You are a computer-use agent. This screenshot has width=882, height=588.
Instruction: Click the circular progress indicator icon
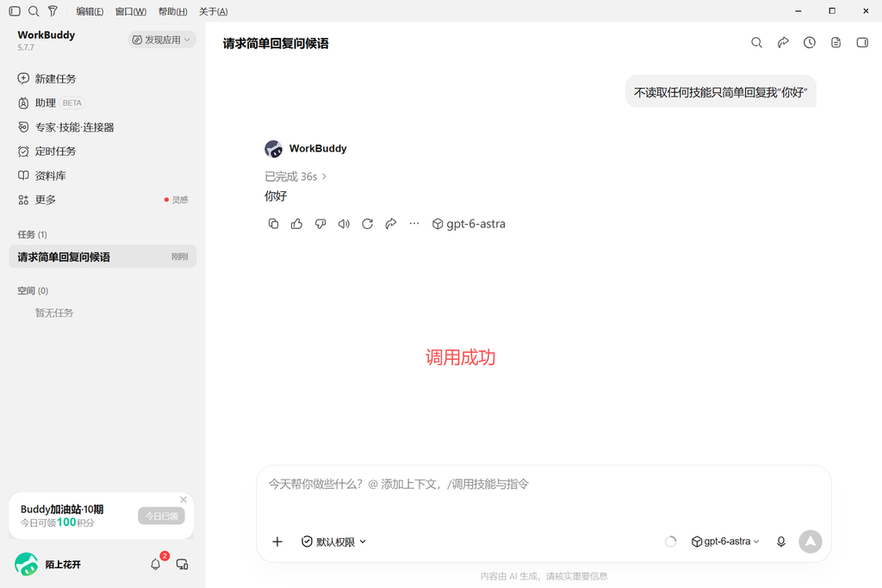pyautogui.click(x=670, y=542)
